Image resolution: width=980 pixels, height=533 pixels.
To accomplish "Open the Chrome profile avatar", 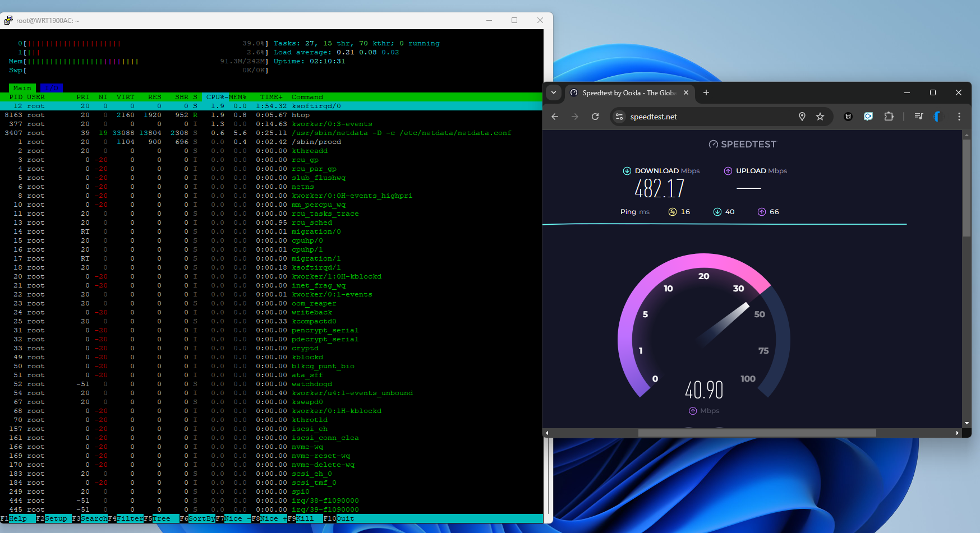I will 938,117.
